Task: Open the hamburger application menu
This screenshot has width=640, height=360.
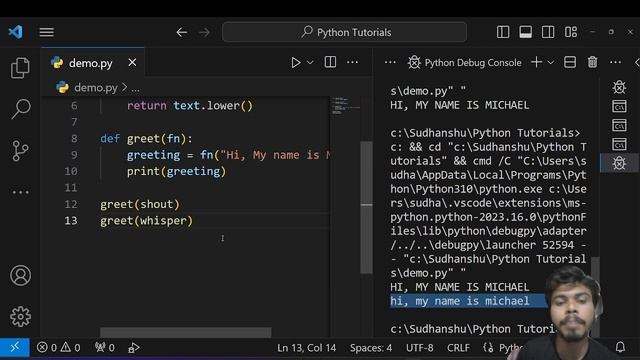Action: 47,32
